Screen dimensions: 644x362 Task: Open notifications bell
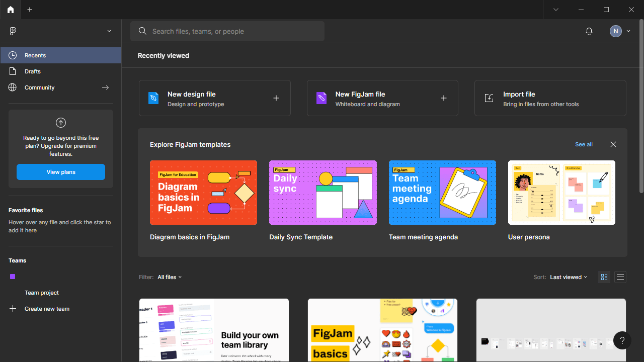click(589, 31)
